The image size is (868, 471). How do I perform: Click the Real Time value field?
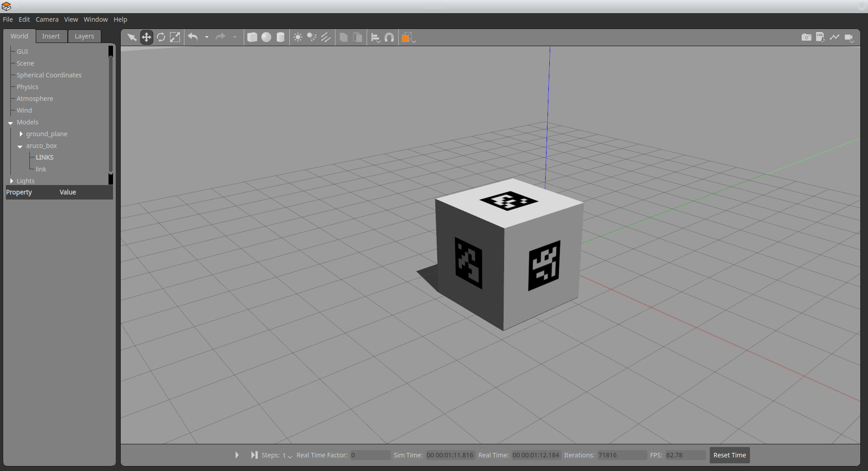[536, 455]
